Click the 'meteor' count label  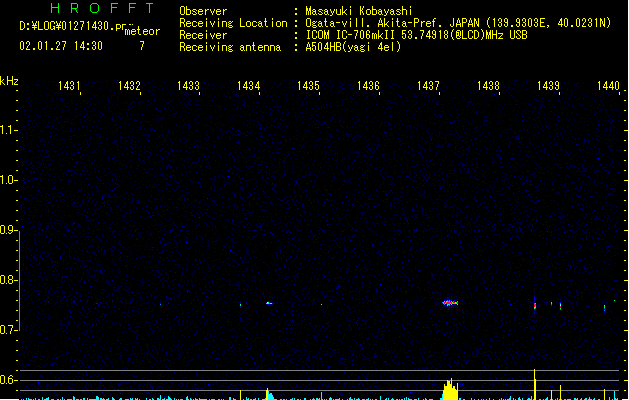click(142, 31)
